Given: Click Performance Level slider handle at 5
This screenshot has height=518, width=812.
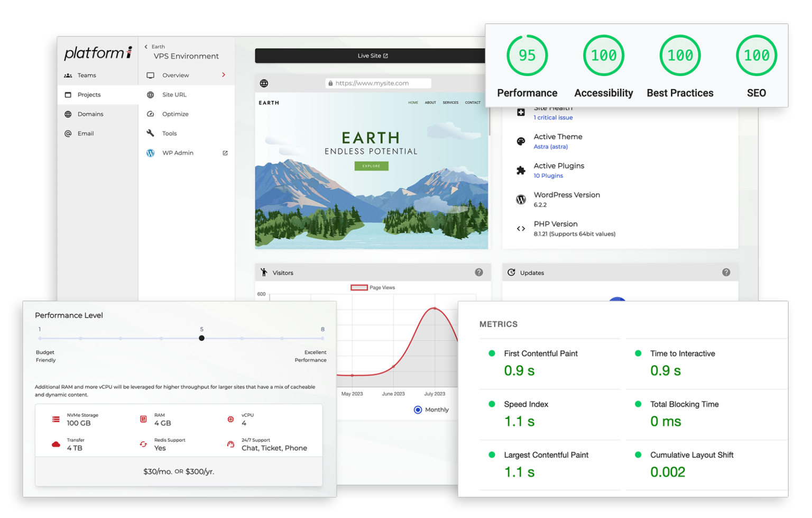Looking at the screenshot, I should click(201, 338).
